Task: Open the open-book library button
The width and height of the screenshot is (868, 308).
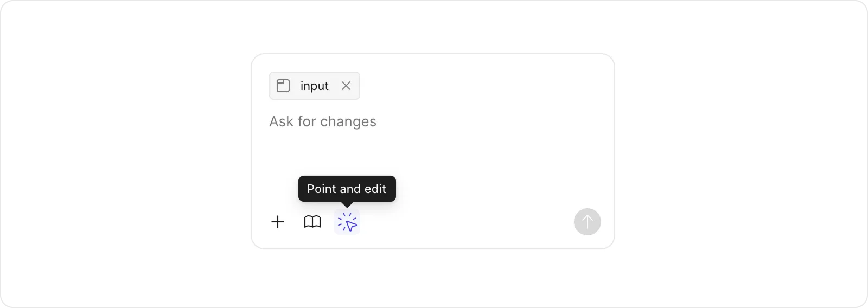Action: click(x=312, y=222)
